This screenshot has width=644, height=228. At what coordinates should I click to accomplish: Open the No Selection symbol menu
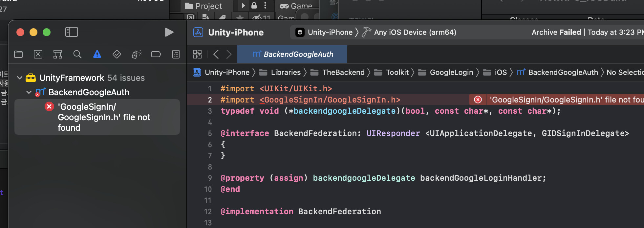tap(625, 72)
